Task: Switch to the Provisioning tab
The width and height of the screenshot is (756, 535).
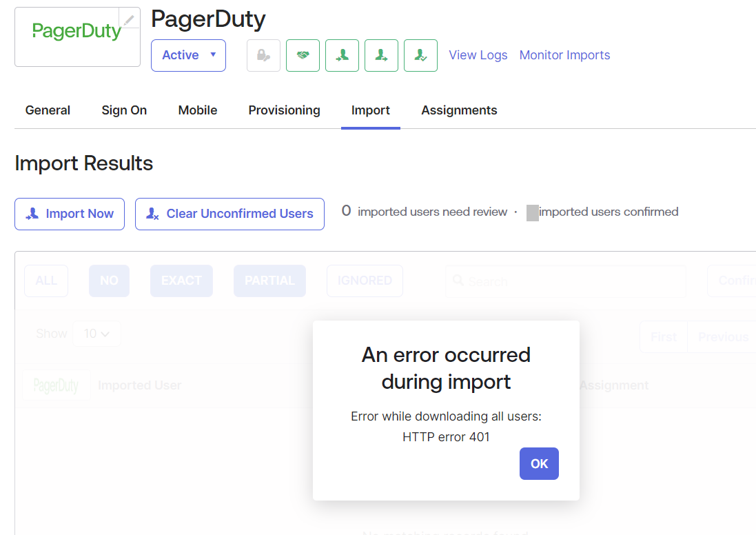Action: [284, 110]
